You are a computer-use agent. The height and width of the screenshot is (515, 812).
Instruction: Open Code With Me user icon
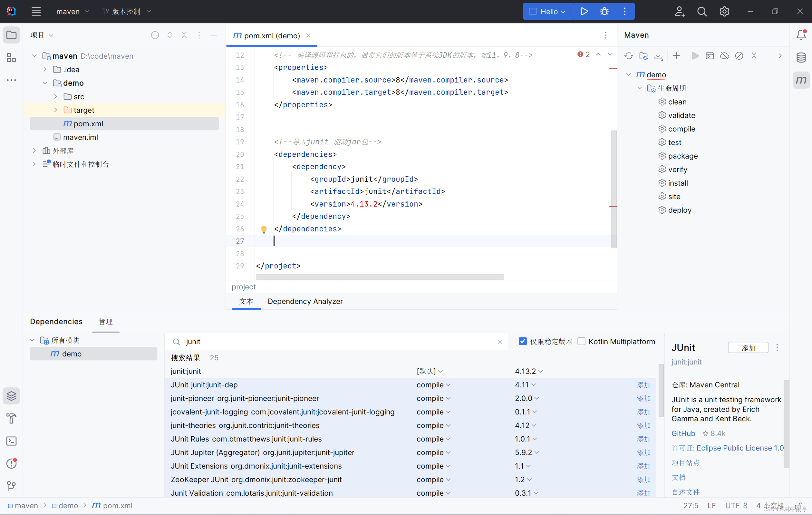[x=680, y=12]
